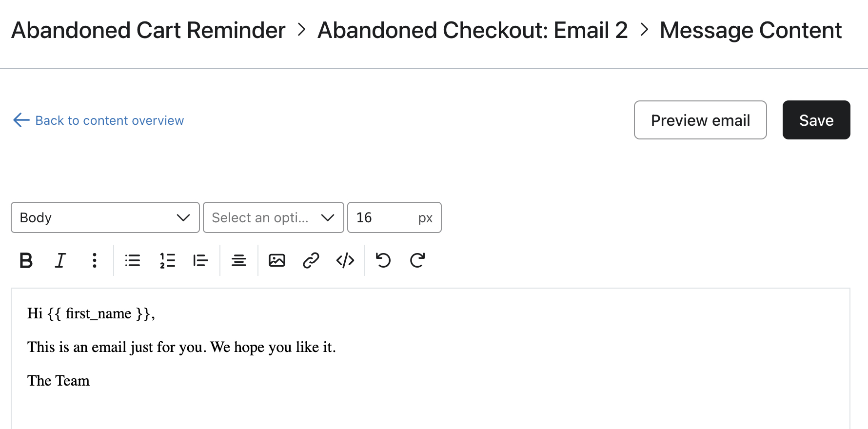
Task: Toggle bold formatting
Action: [x=26, y=260]
